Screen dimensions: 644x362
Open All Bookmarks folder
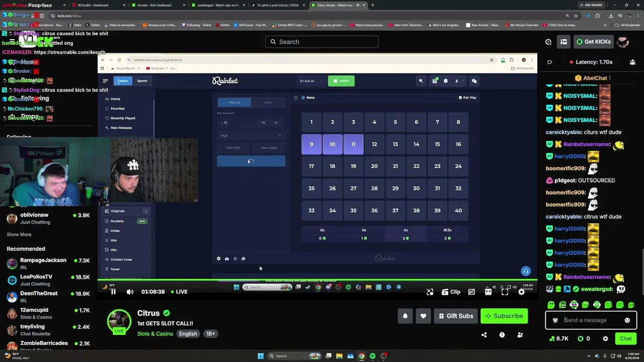coord(628,25)
